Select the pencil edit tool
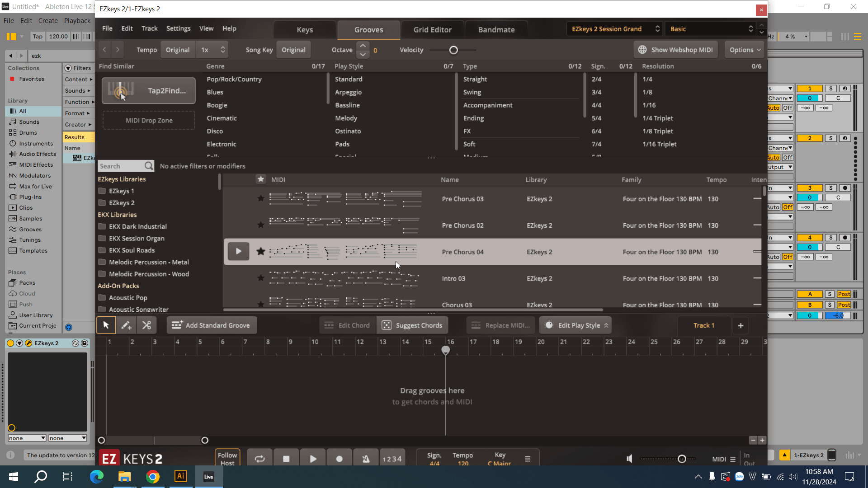 126,325
